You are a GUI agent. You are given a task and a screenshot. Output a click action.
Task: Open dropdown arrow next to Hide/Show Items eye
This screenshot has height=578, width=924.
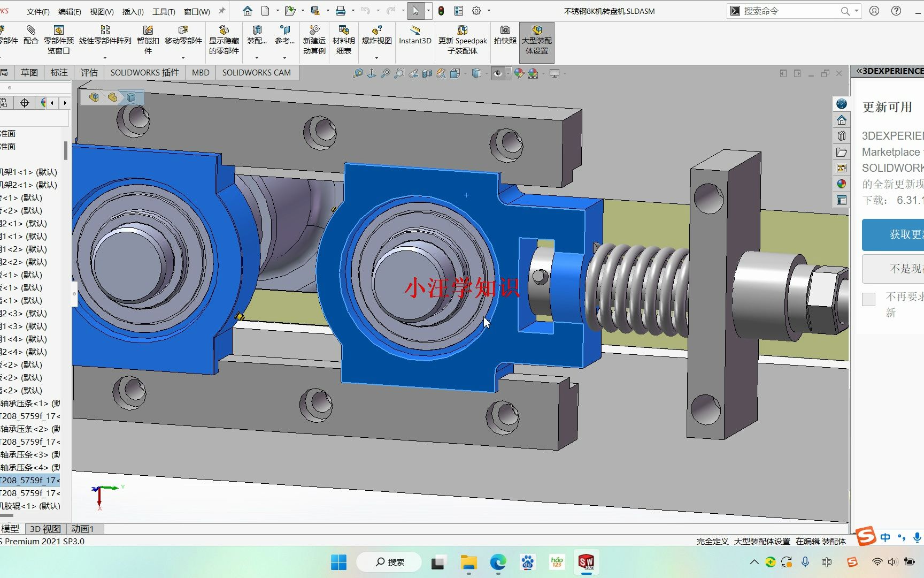[x=508, y=73]
